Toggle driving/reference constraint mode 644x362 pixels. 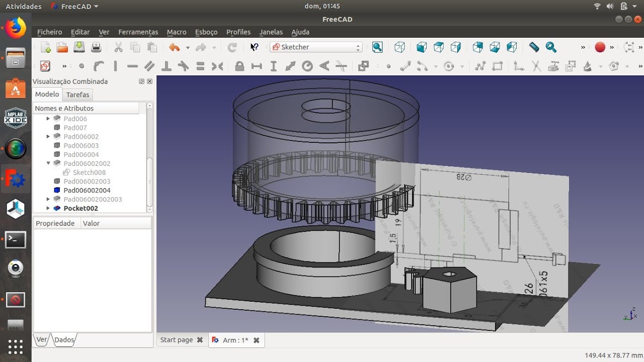coord(363,66)
